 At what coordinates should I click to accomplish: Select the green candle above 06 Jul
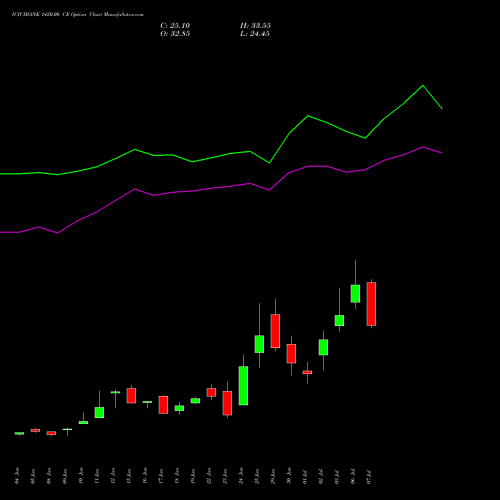coord(355,294)
